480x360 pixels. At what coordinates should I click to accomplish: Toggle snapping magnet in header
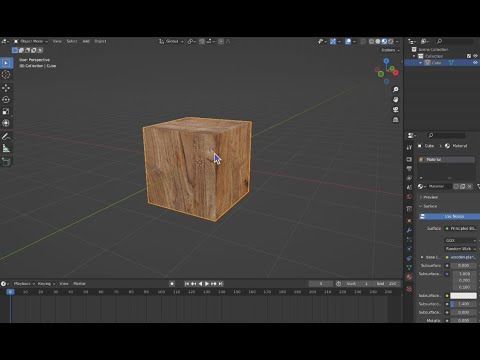(x=202, y=41)
